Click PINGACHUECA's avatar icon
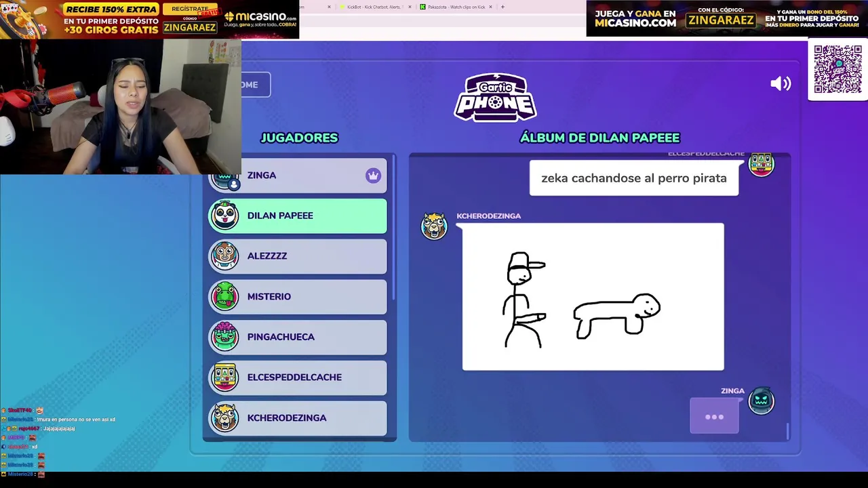The width and height of the screenshot is (868, 488). pyautogui.click(x=224, y=337)
